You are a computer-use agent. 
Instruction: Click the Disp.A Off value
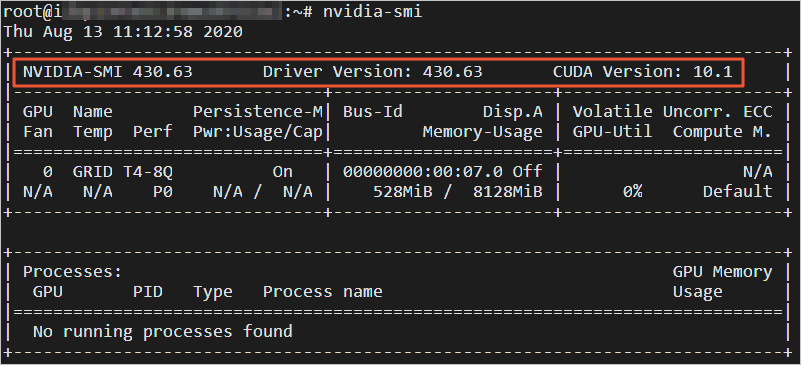pos(528,172)
